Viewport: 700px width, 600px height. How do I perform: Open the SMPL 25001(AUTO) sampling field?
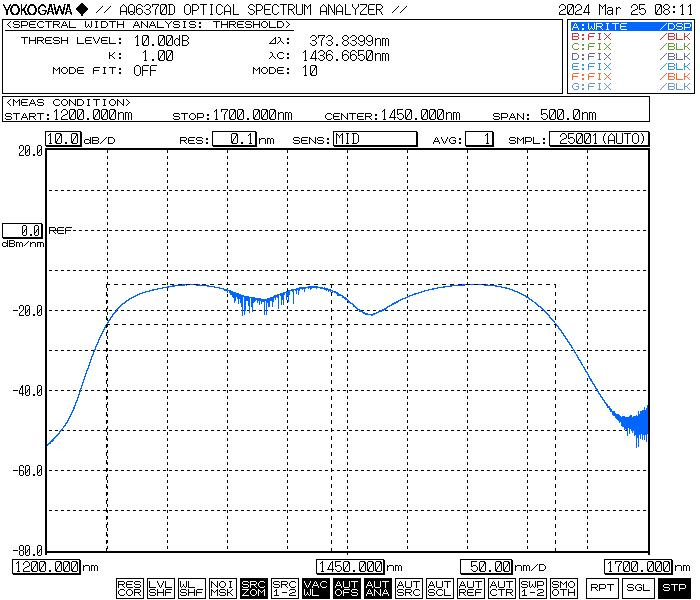[x=598, y=139]
